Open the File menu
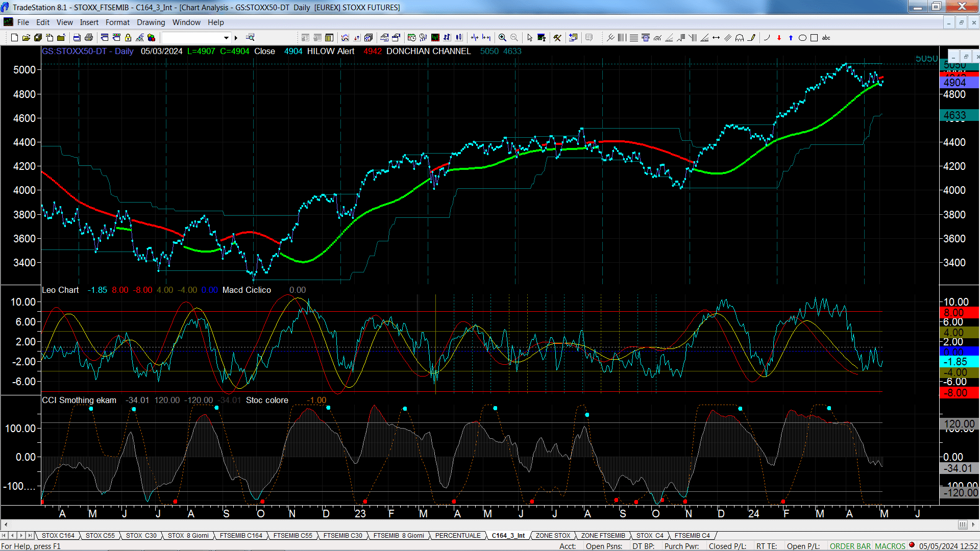This screenshot has width=980, height=551. (x=23, y=22)
